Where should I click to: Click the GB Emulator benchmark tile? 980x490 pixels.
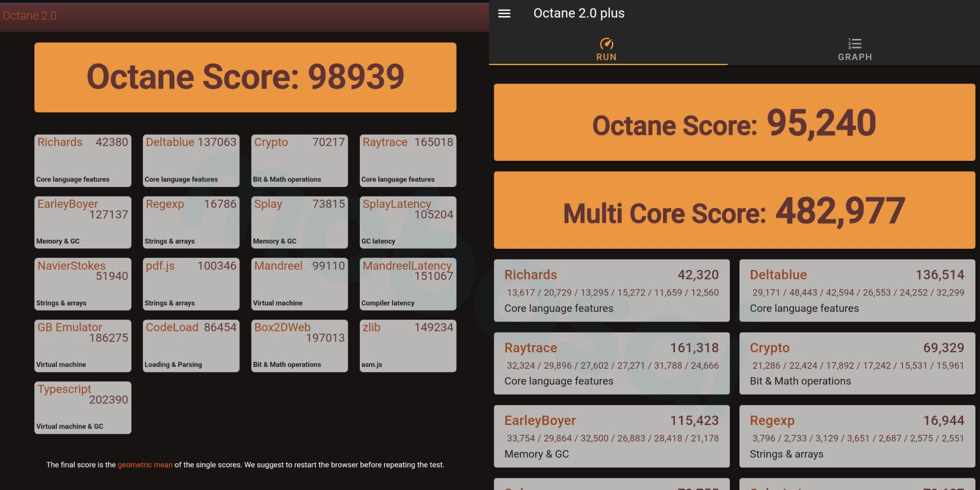pyautogui.click(x=82, y=346)
